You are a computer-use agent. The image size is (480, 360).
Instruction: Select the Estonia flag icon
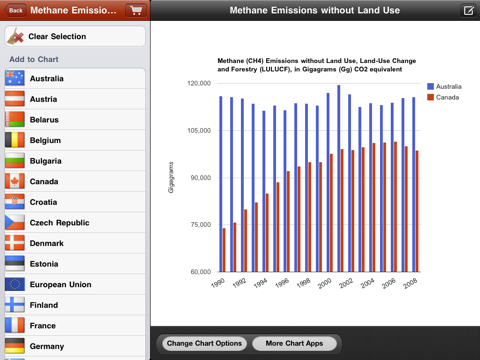[x=15, y=264]
